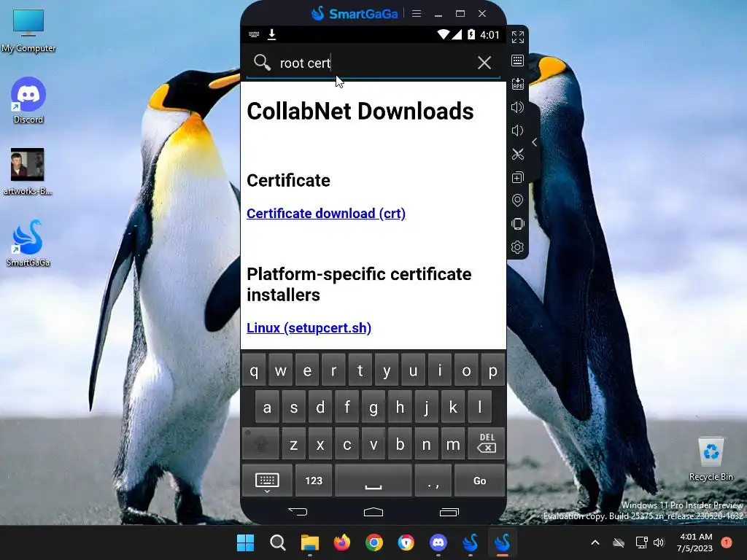The image size is (747, 560).
Task: Tap the l key
Action: [x=480, y=407]
